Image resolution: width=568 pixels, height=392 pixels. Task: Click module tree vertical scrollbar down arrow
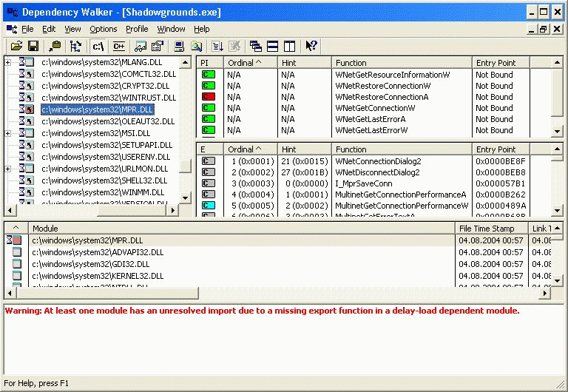pyautogui.click(x=185, y=198)
